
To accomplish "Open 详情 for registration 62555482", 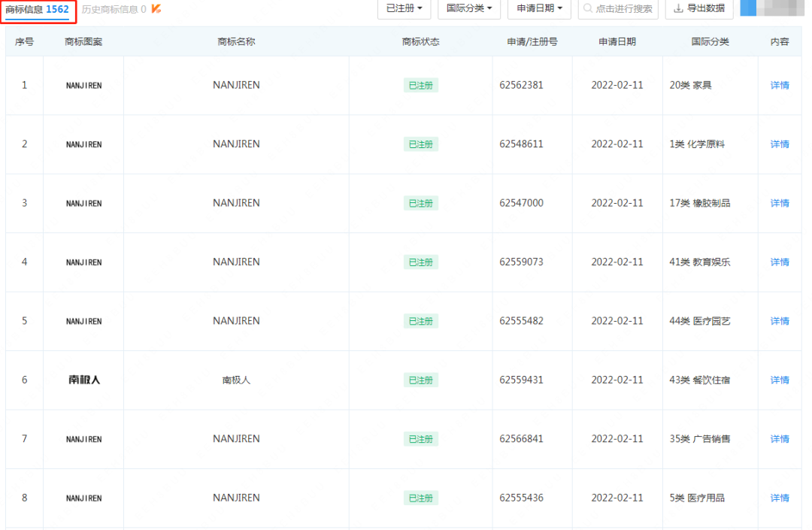I will 780,322.
